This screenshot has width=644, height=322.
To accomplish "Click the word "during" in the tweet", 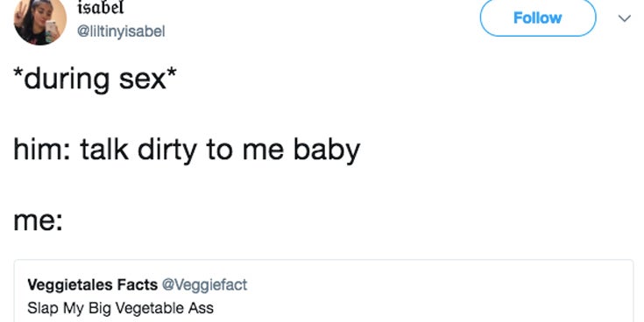I will [67, 80].
